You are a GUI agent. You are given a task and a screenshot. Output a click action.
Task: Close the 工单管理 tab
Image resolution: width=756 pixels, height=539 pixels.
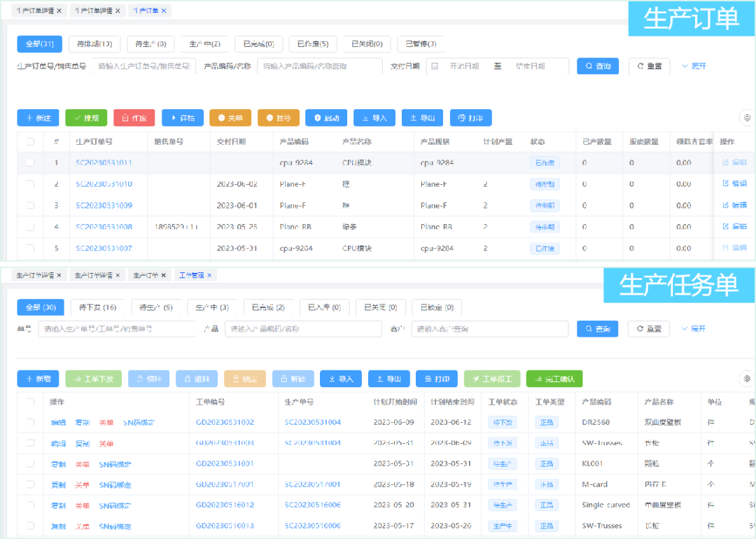[209, 275]
